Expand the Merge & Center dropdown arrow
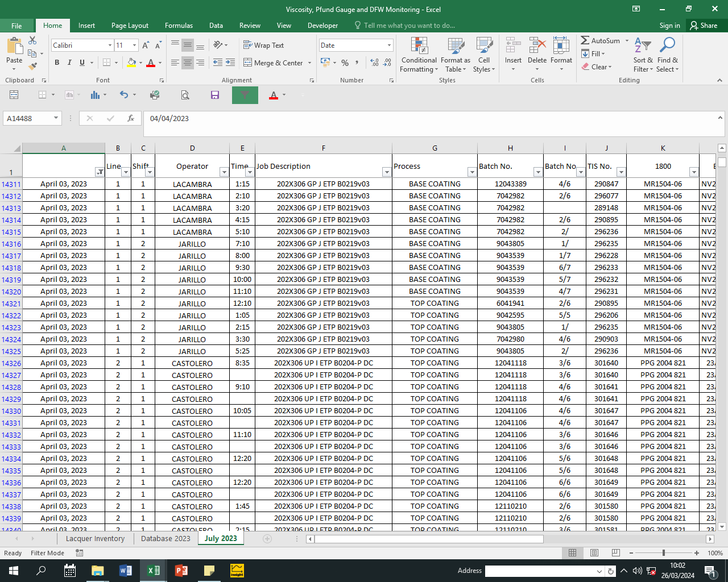 [309, 63]
